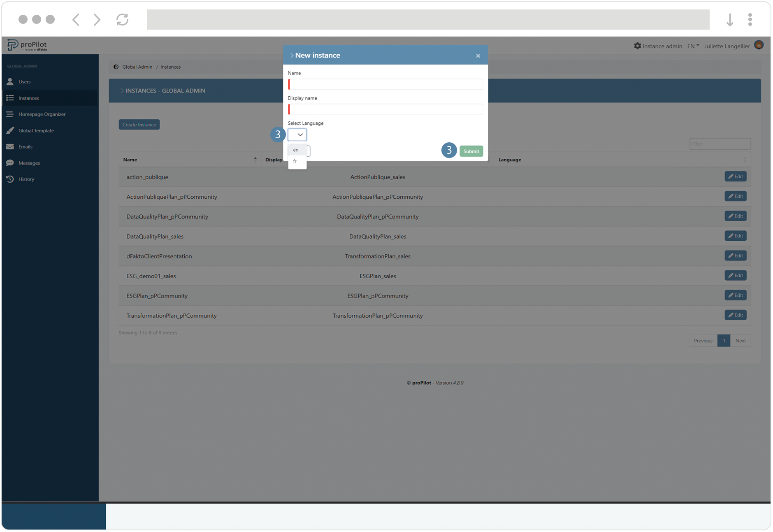Edit the action_publique instance
The height and width of the screenshot is (532, 773).
(735, 177)
